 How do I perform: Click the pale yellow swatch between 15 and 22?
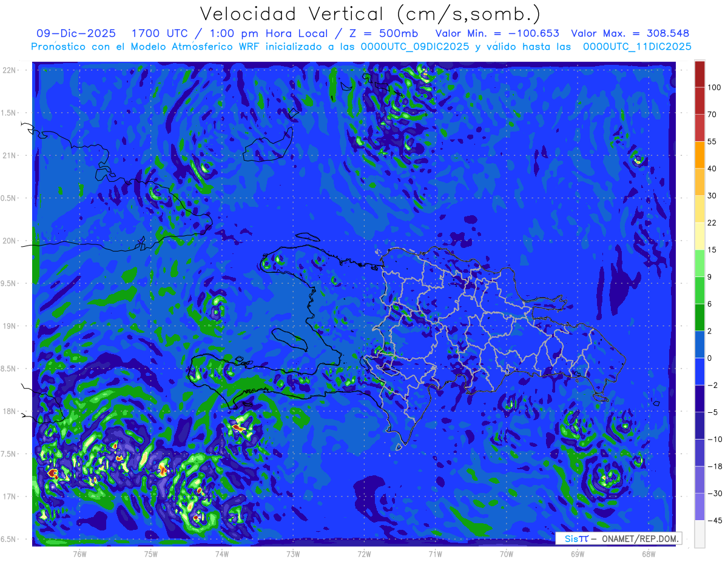[699, 236]
